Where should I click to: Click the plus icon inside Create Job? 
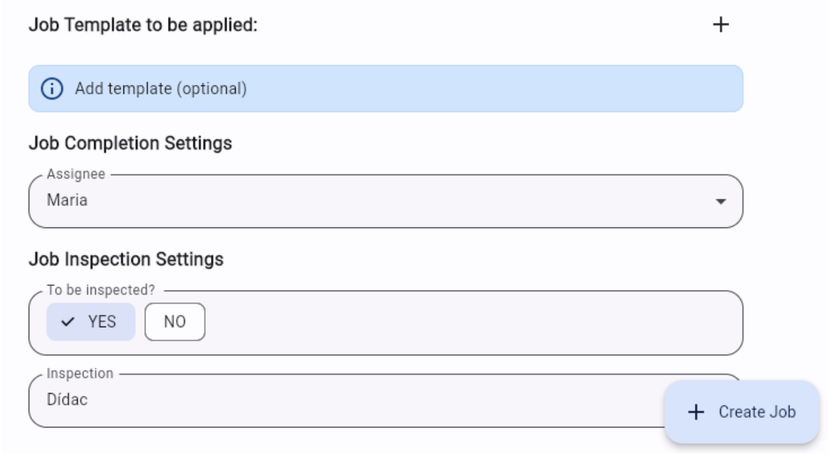point(697,412)
